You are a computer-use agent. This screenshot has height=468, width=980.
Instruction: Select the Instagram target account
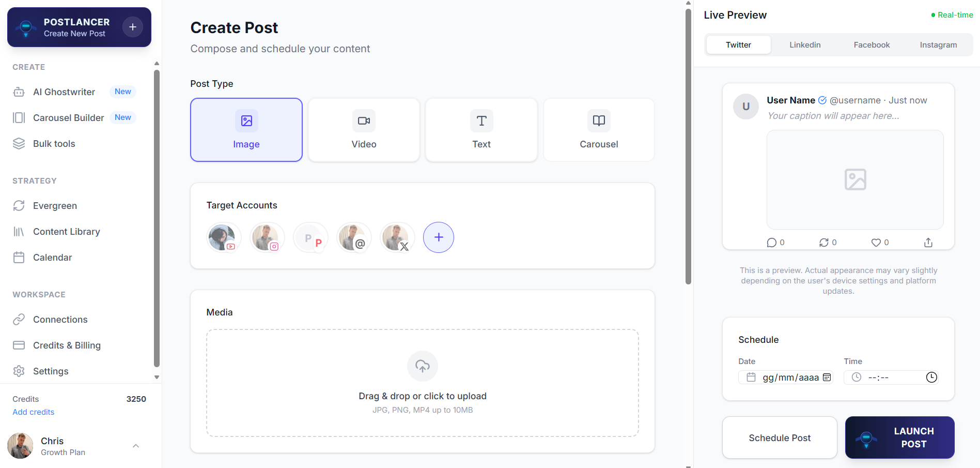tap(267, 237)
